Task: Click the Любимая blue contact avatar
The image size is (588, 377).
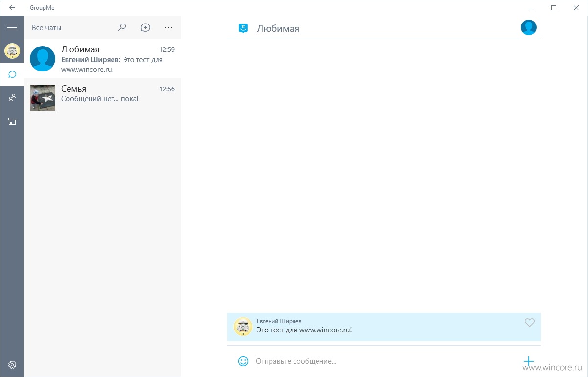Action: point(43,59)
